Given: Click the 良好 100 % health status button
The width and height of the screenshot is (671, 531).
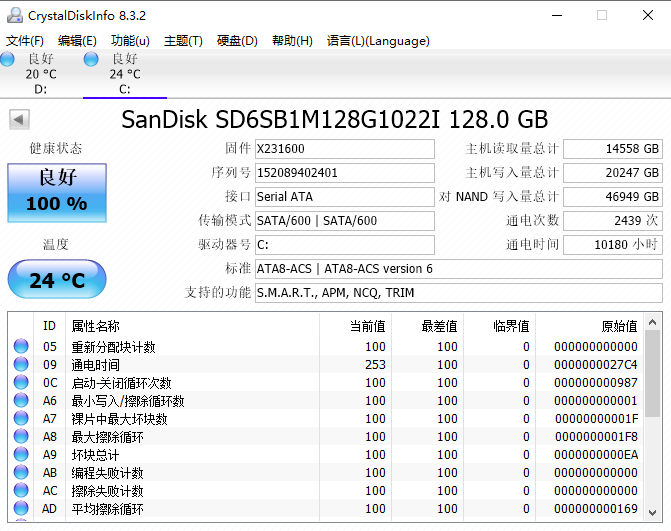Looking at the screenshot, I should [57, 193].
